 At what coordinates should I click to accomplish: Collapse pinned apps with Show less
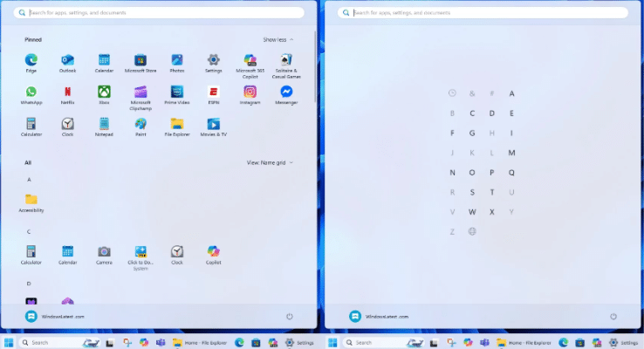[278, 40]
